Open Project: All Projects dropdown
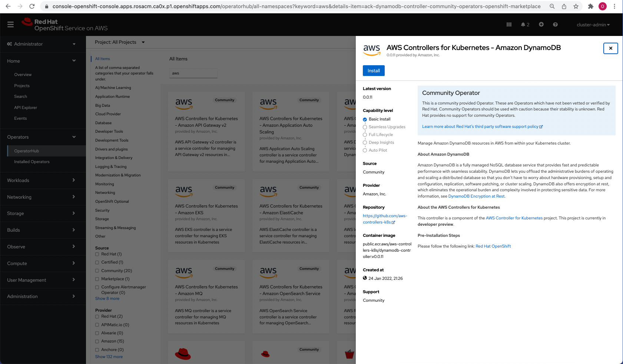 pyautogui.click(x=120, y=42)
